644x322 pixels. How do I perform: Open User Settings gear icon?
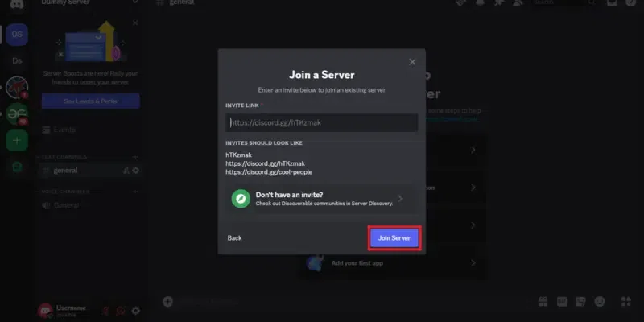click(x=135, y=311)
